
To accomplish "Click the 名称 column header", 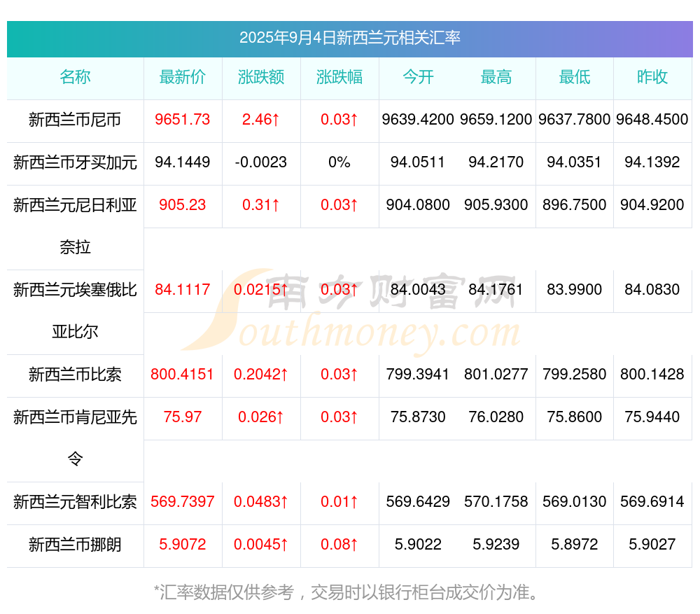I will [75, 77].
